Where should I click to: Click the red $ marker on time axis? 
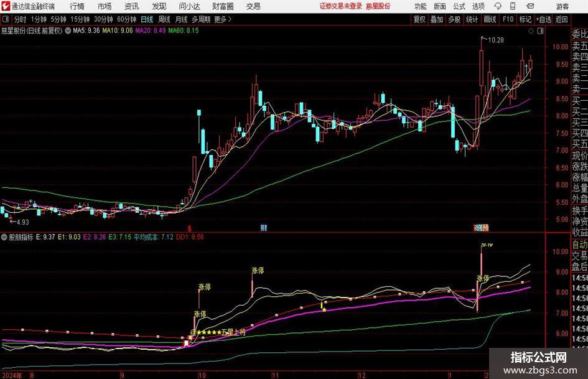pos(190,228)
